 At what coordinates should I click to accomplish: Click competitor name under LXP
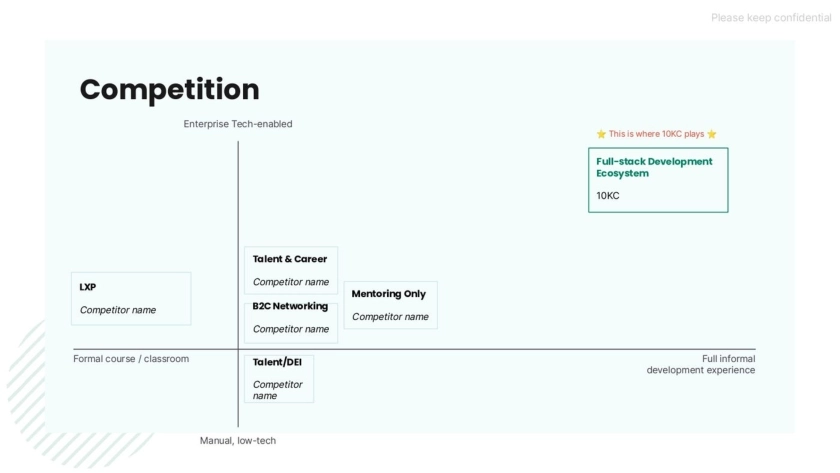pyautogui.click(x=118, y=310)
